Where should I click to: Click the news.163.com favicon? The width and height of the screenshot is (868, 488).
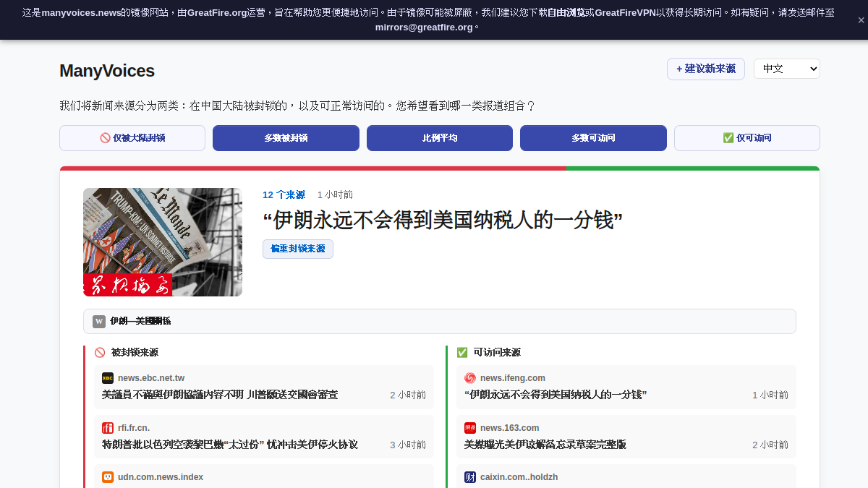tap(470, 428)
